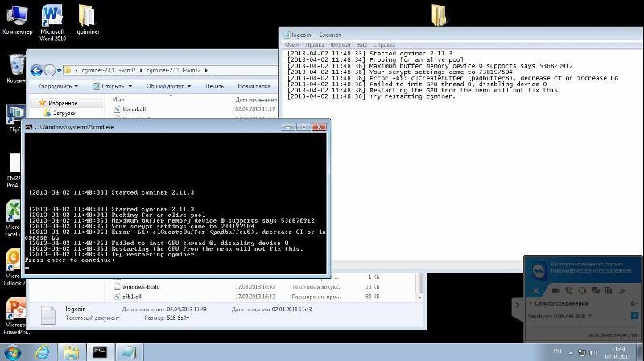Open the Компьютер desktop icon
Screen dimensions: 644x361
click(17, 19)
